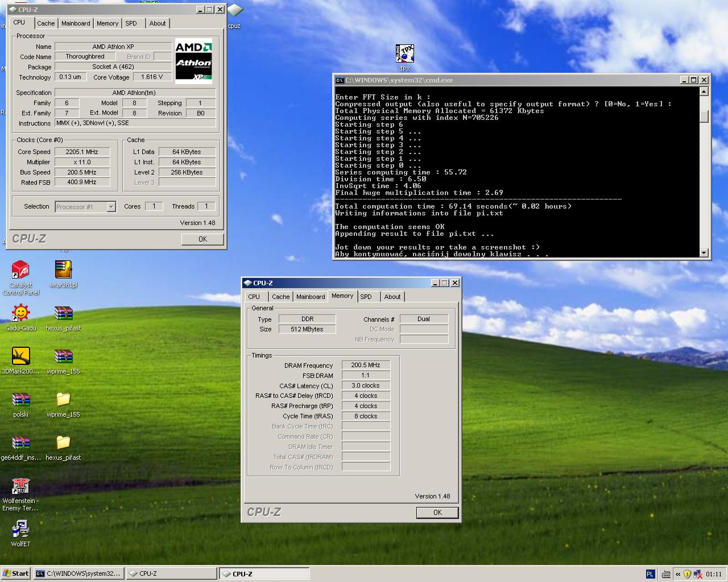The image size is (728, 582).
Task: Select Mainboard tab in lower CPU-Z window
Action: coord(311,297)
